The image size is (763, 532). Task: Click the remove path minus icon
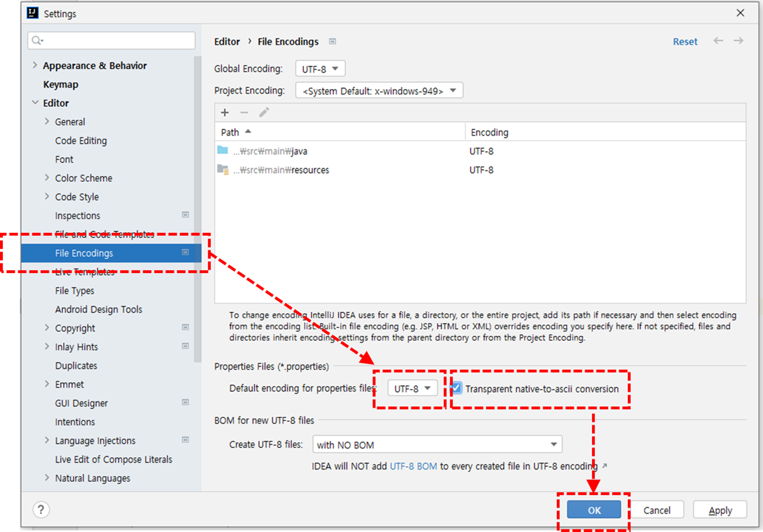point(244,112)
